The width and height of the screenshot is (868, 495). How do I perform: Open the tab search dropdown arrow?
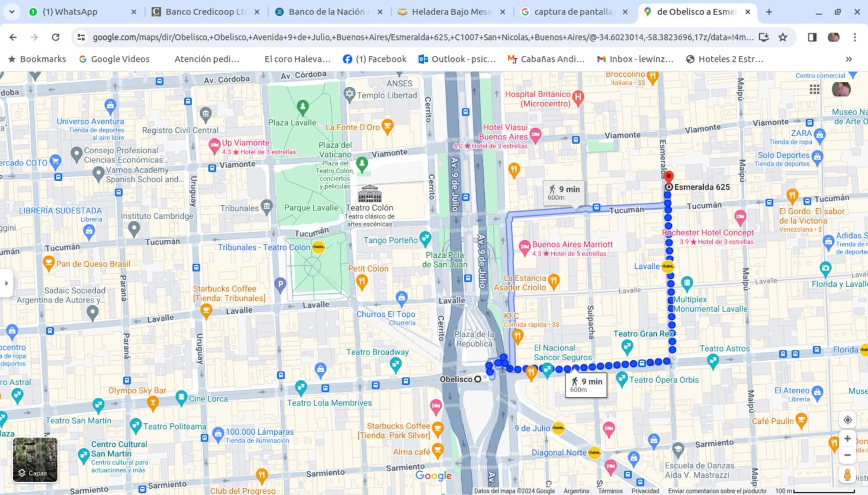(12, 12)
